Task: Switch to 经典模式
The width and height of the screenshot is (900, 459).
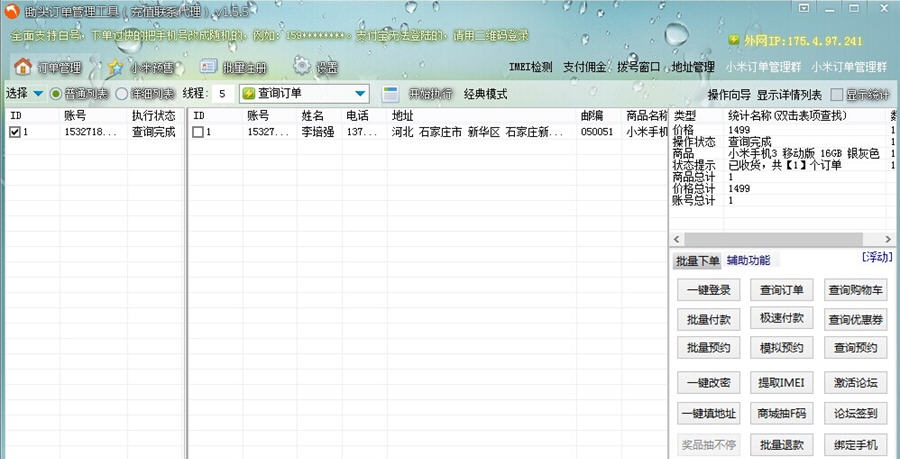Action: click(486, 94)
